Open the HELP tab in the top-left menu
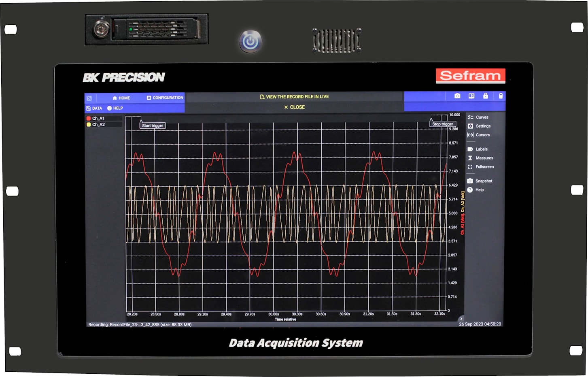This screenshot has height=377, width=588. tap(115, 109)
